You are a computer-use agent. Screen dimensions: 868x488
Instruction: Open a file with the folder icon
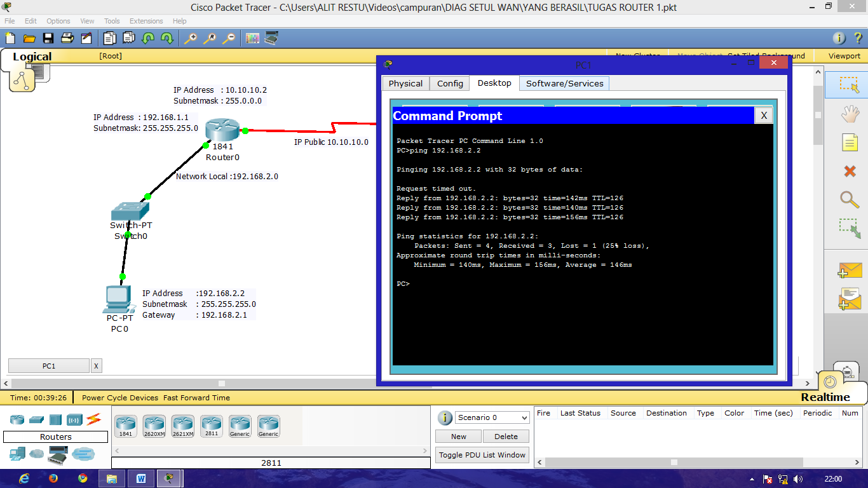coord(29,38)
